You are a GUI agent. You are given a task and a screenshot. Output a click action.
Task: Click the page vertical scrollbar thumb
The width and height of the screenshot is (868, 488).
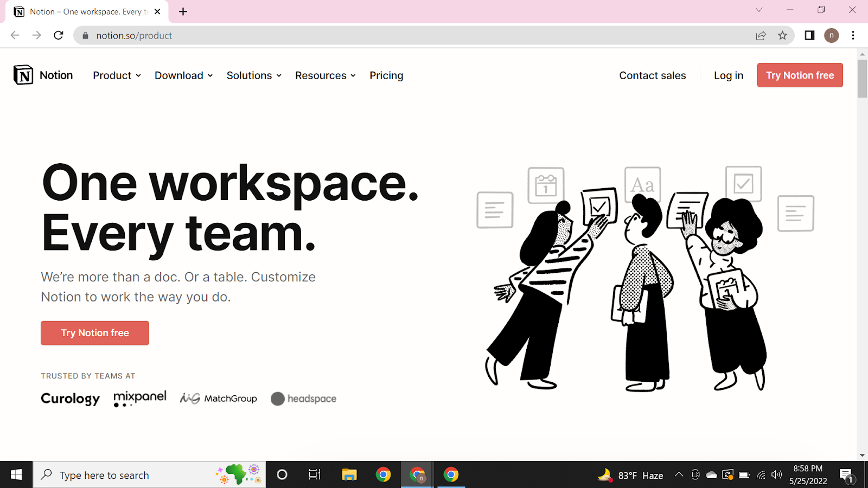(863, 79)
